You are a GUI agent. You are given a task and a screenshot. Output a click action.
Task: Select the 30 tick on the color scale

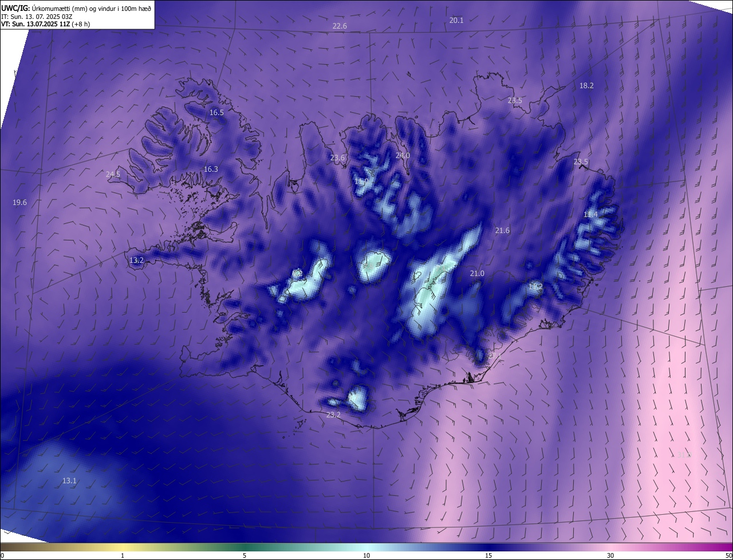[x=610, y=555]
